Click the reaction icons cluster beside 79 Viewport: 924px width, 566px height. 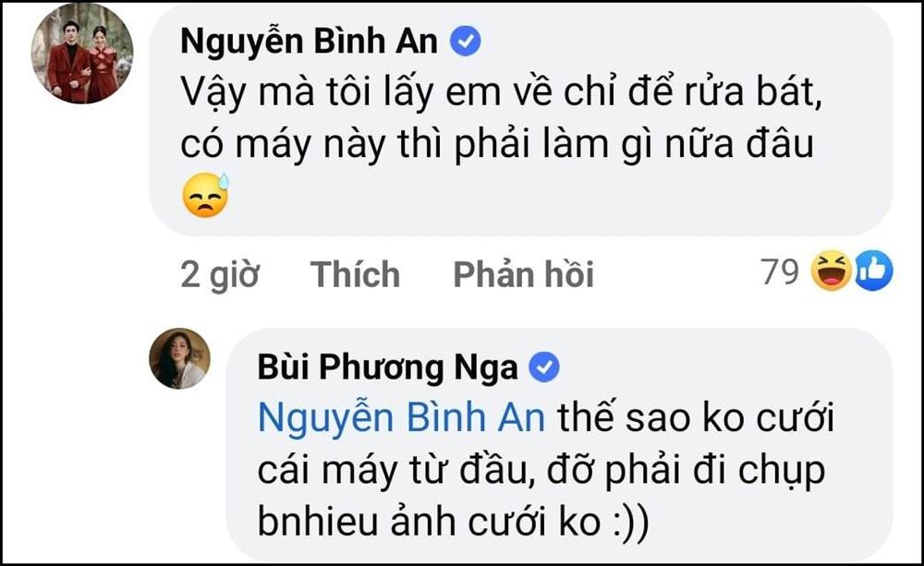click(850, 271)
